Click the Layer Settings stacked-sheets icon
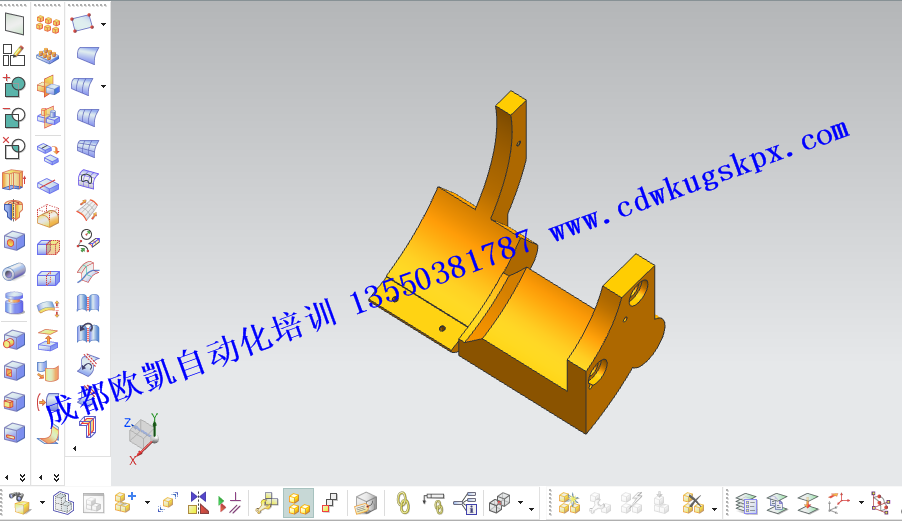This screenshot has height=525, width=902. point(746,503)
